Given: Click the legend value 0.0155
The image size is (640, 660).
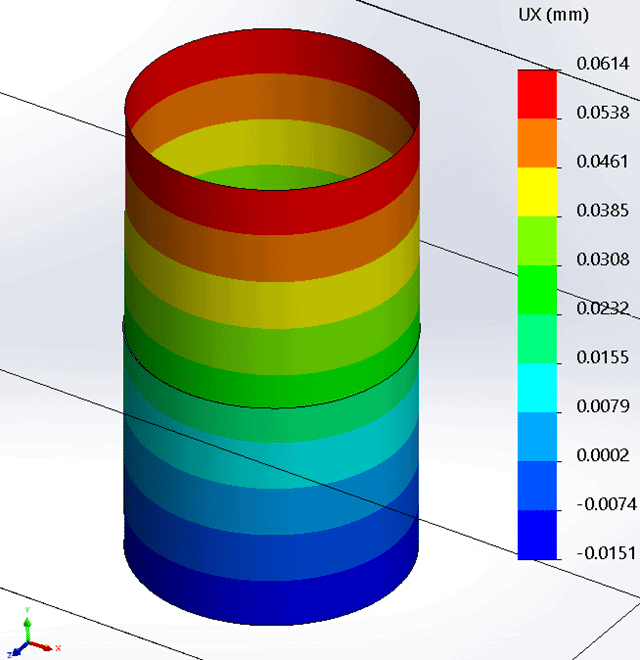Looking at the screenshot, I should coord(603,357).
